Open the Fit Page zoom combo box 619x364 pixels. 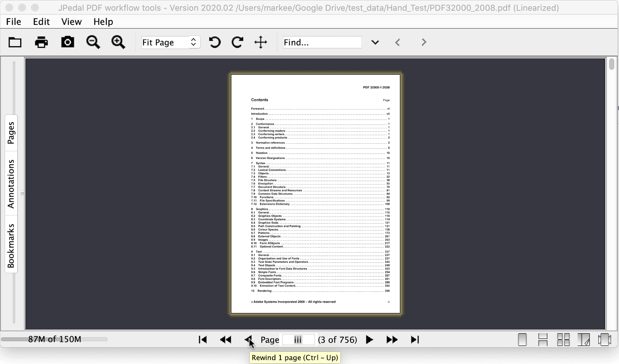(171, 42)
